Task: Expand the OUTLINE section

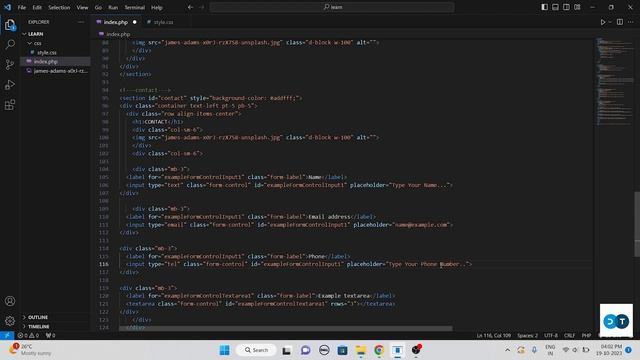Action: (x=55, y=317)
